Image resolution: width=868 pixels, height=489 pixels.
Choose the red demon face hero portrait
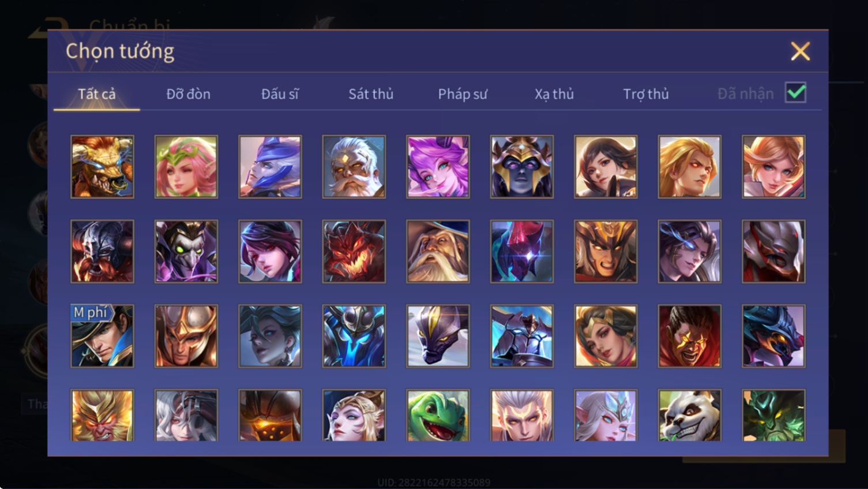(x=354, y=251)
